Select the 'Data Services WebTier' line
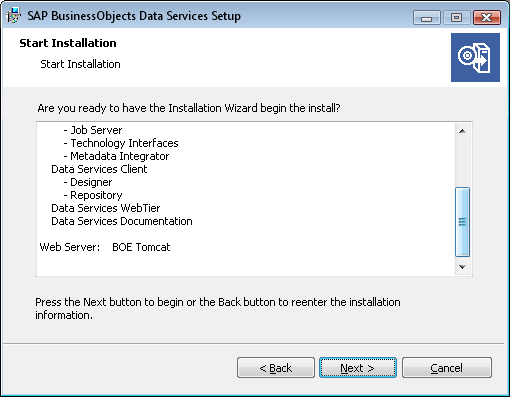 [x=106, y=208]
